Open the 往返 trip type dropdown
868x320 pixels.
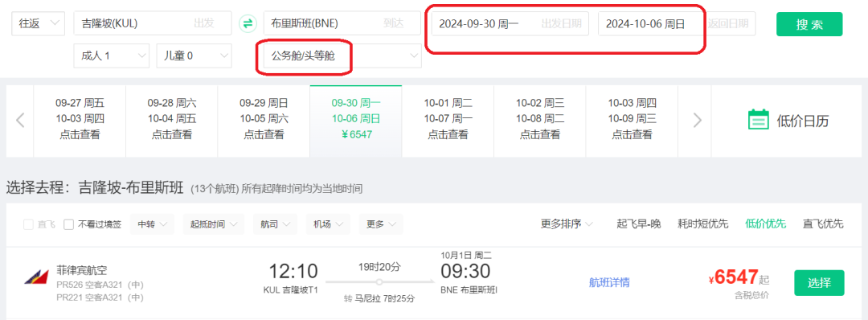coord(39,23)
